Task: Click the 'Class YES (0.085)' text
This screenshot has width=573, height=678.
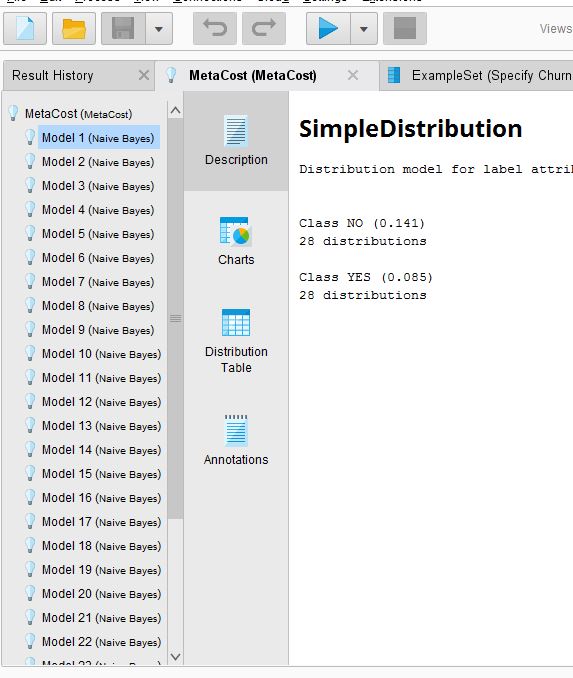Action: pyautogui.click(x=366, y=277)
